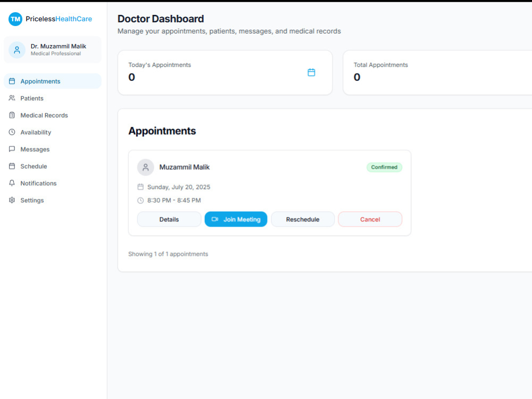View Notifications
This screenshot has height=399, width=532.
[x=53, y=183]
